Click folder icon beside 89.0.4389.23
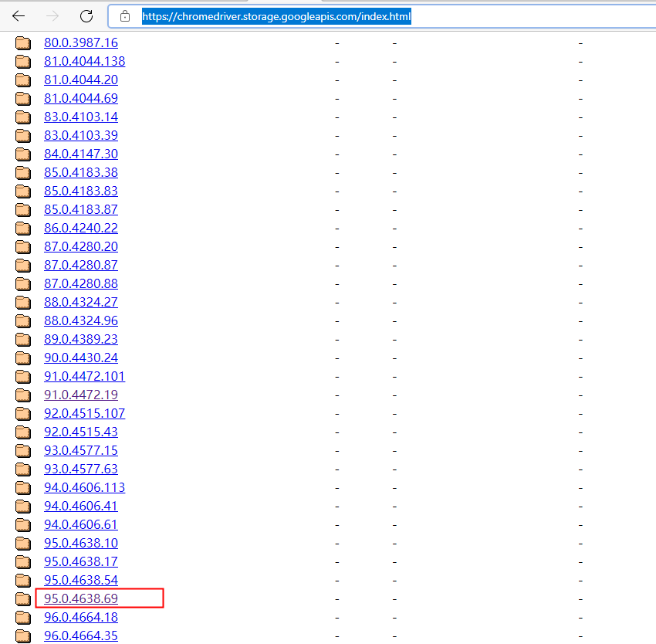Image resolution: width=656 pixels, height=644 pixels. [23, 339]
